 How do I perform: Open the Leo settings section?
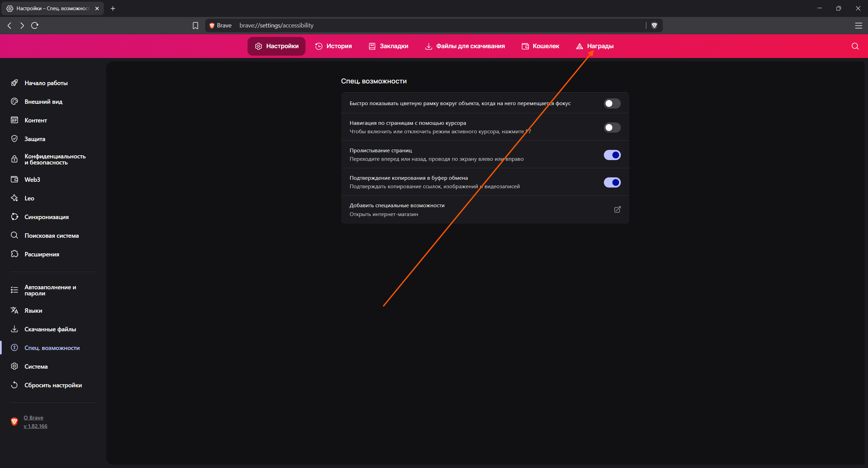pyautogui.click(x=29, y=198)
